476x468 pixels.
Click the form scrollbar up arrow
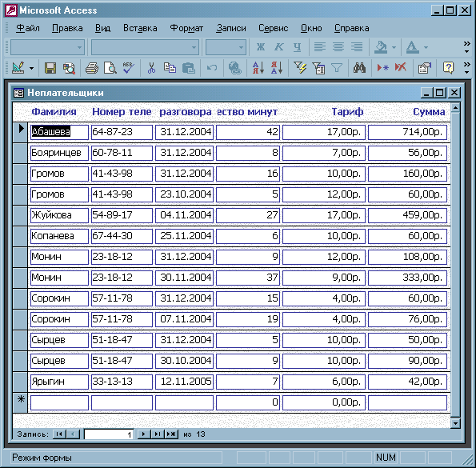click(x=455, y=108)
